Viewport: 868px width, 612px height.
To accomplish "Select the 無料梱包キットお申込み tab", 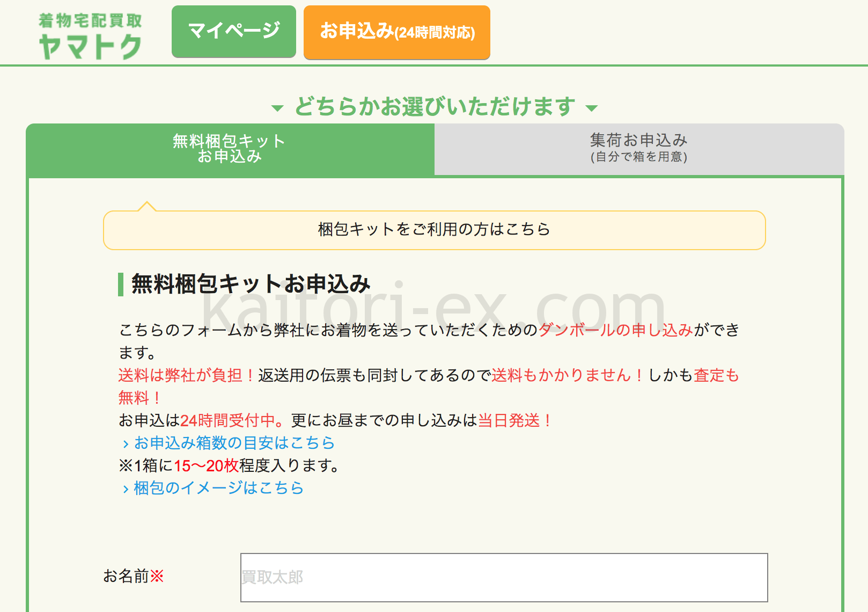I will point(230,149).
